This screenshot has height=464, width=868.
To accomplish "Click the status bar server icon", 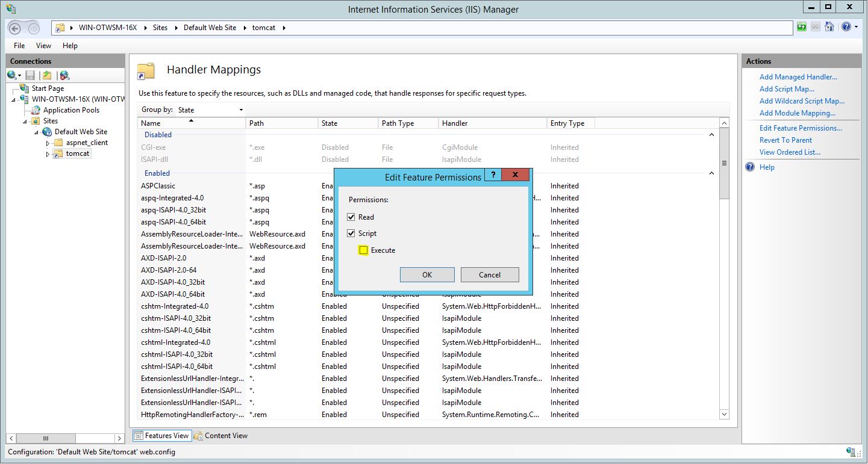I will coord(851,451).
